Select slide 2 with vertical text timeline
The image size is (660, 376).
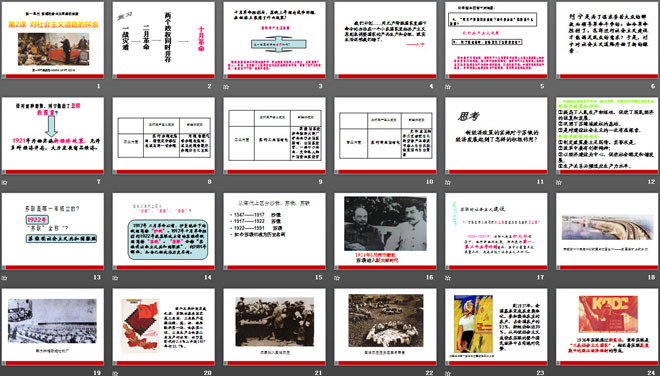[163, 40]
